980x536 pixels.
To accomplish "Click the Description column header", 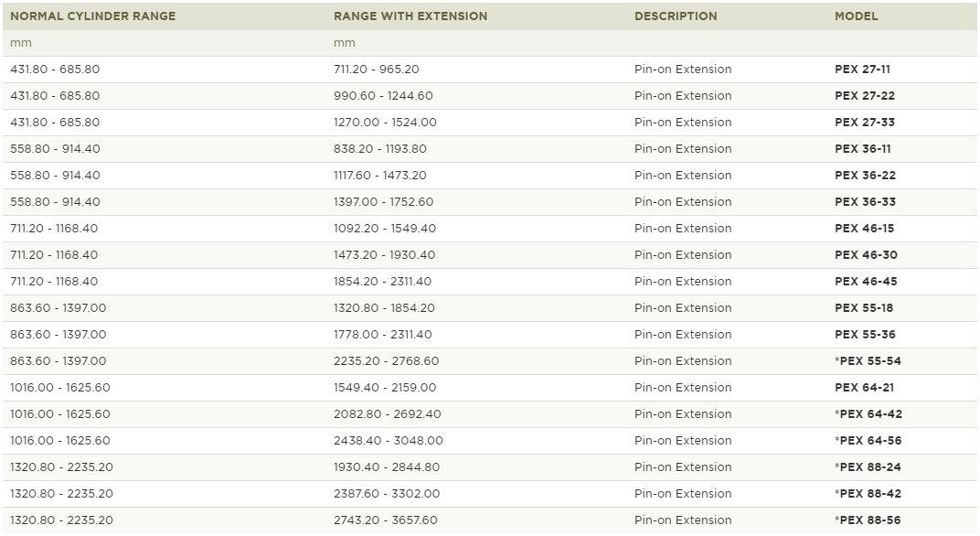I will tap(676, 16).
